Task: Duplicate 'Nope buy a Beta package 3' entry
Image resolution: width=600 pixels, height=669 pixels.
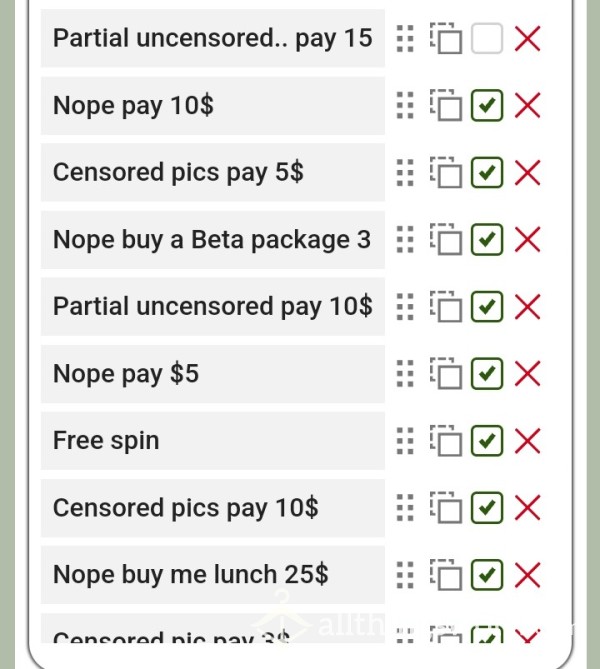Action: click(446, 239)
